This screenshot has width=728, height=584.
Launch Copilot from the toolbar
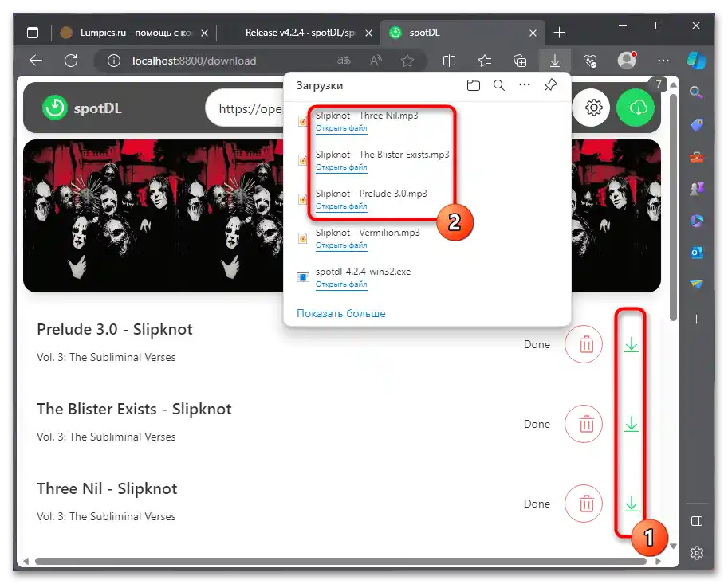[696, 61]
